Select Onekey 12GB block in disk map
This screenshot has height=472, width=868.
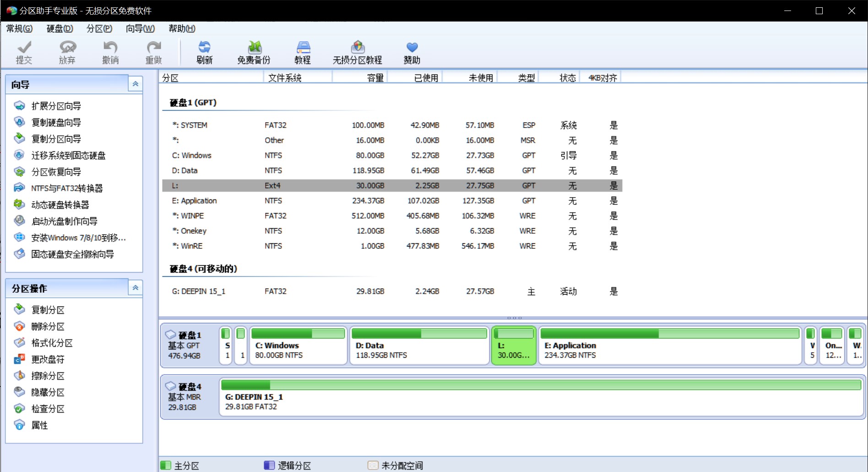point(832,345)
